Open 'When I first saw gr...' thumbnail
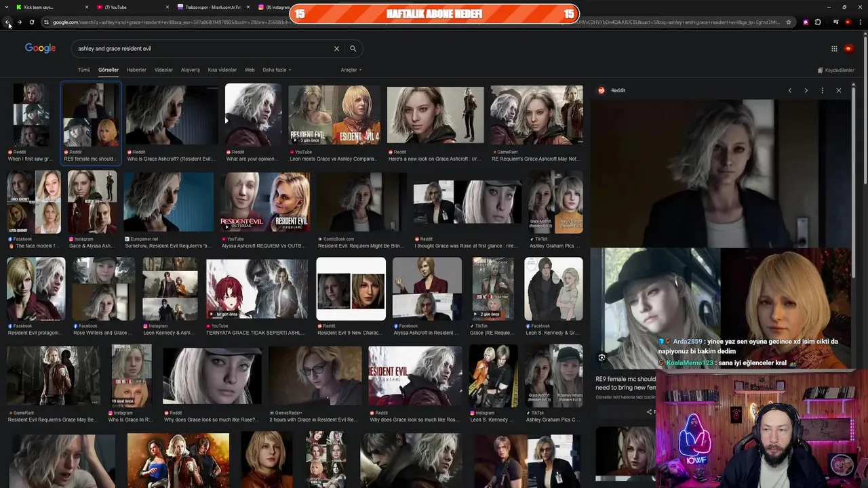The image size is (868, 488). pyautogui.click(x=30, y=123)
